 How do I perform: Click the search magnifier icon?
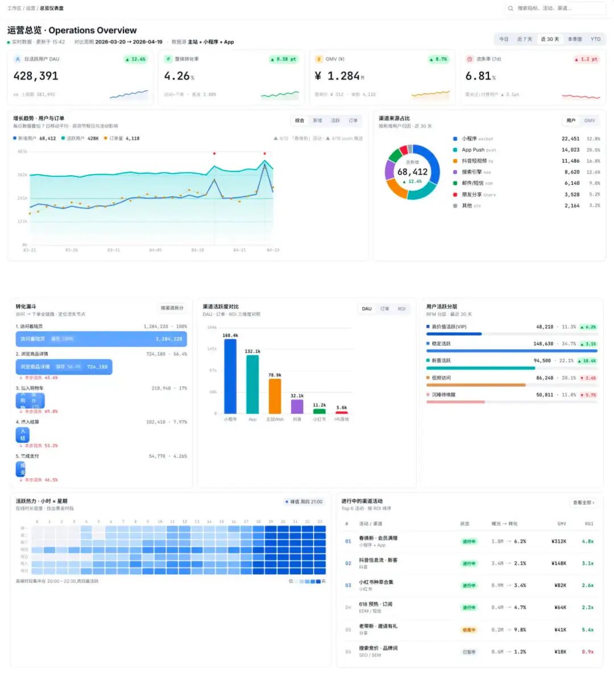click(511, 9)
